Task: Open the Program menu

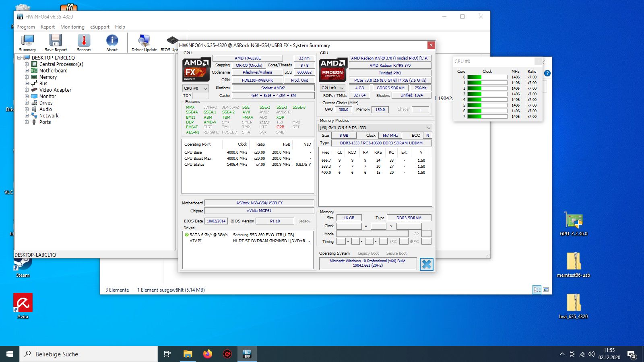Action: [26, 27]
